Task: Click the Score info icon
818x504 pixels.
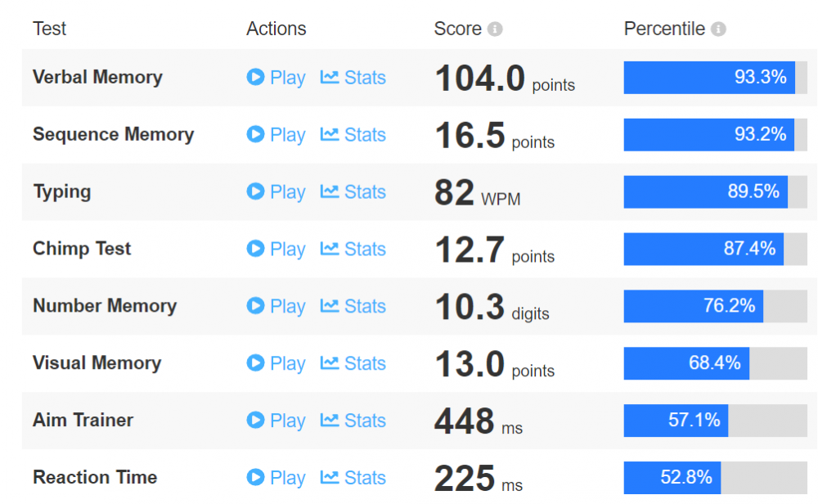Action: click(495, 29)
